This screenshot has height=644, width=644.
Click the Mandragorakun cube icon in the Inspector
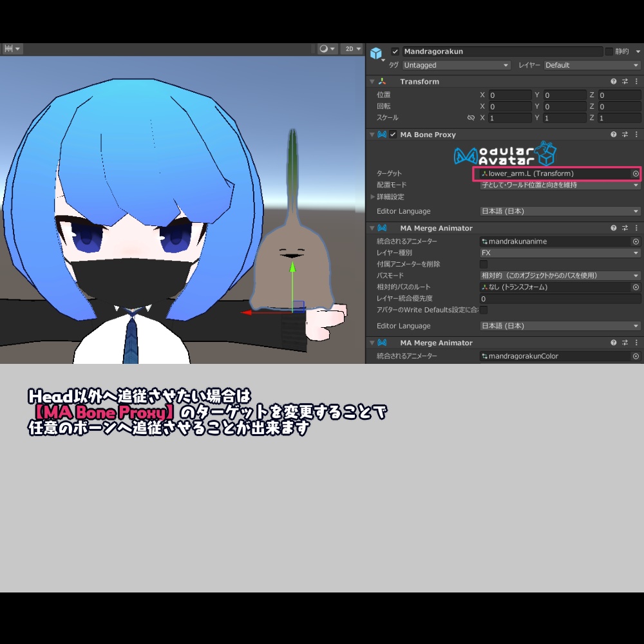377,52
